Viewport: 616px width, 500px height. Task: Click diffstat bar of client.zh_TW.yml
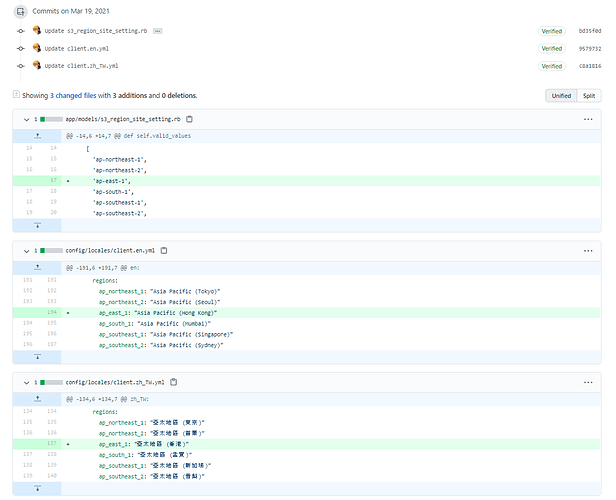coord(51,382)
